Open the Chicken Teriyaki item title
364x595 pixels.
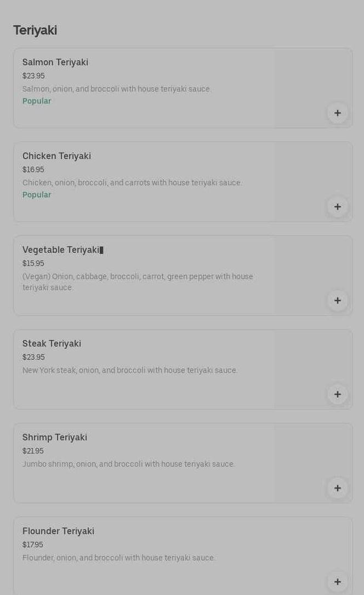(56, 156)
